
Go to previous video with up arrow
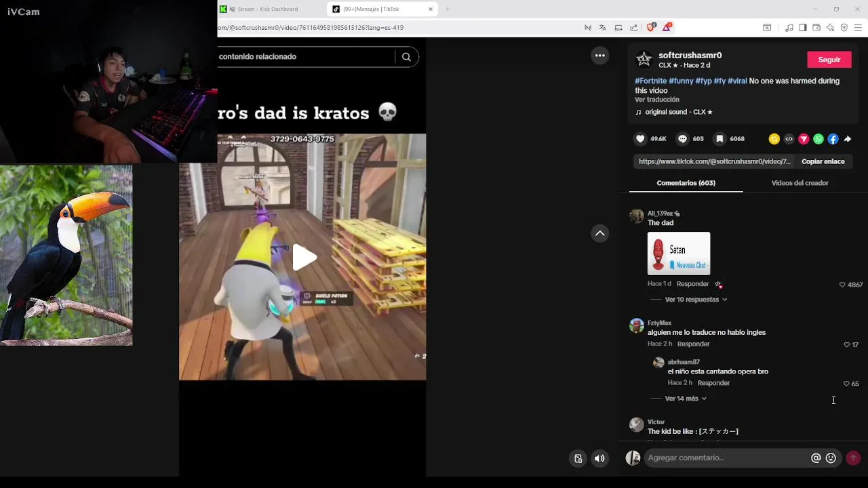pos(600,234)
